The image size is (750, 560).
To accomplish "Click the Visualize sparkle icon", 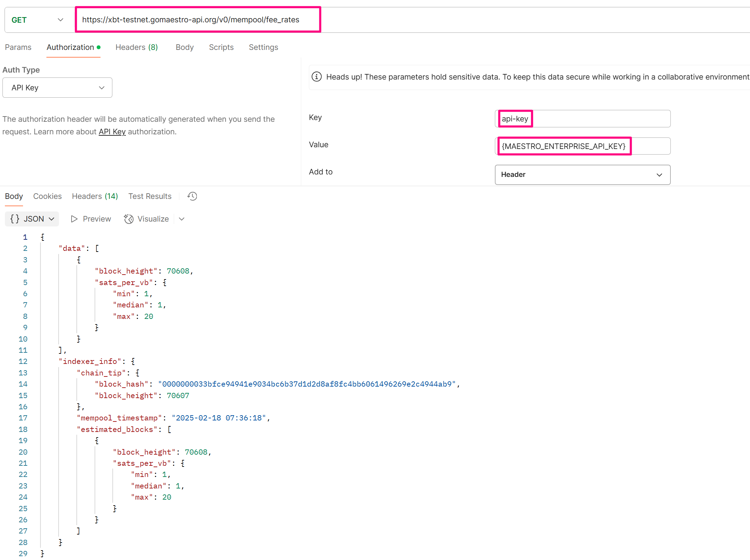I will (x=128, y=219).
